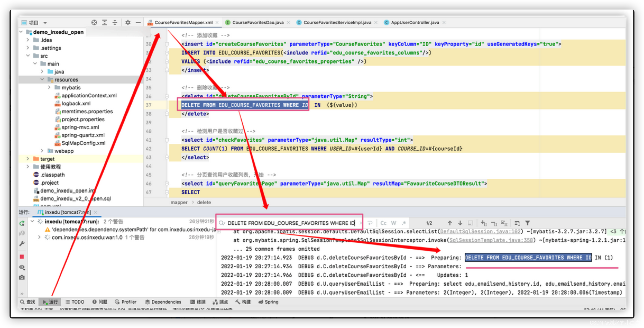Select spring-mvc.xml in project tree
The width and height of the screenshot is (644, 328).
80,127
